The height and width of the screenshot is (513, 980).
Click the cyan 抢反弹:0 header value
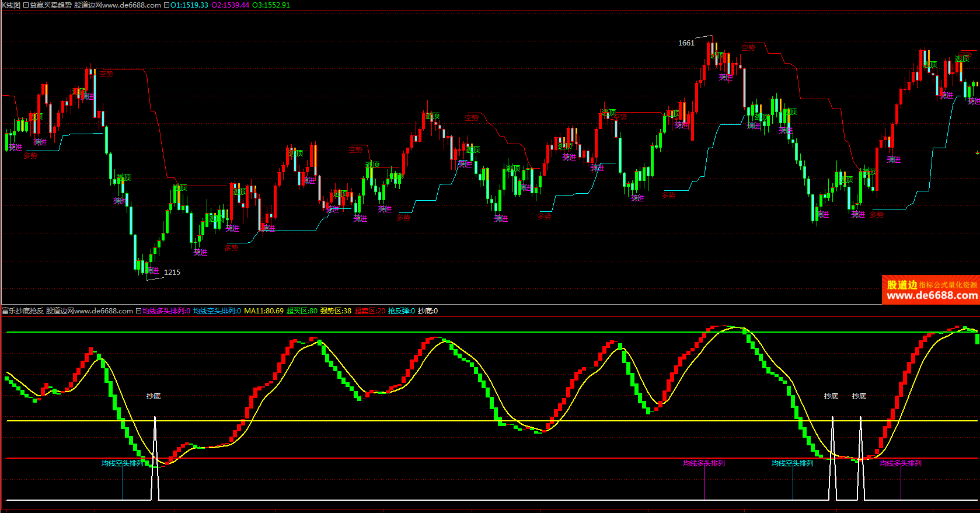pos(402,311)
